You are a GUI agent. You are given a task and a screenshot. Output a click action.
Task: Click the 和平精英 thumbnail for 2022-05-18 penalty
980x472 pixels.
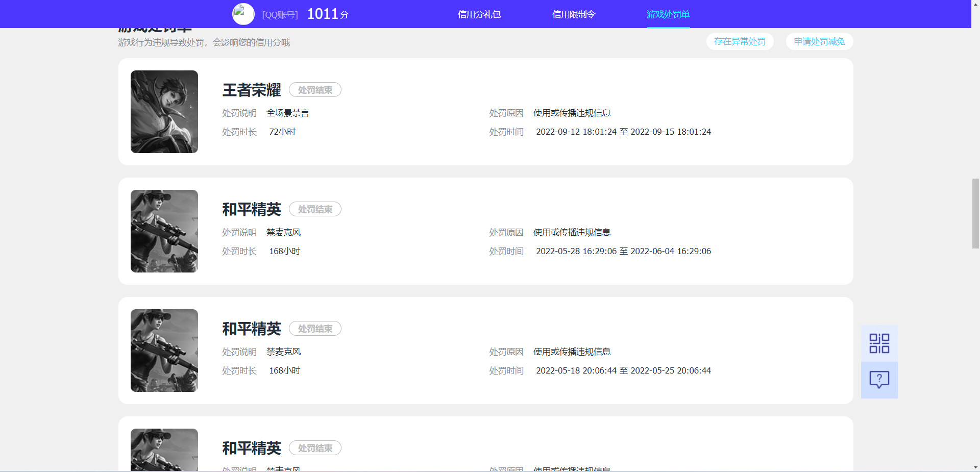[x=164, y=351]
